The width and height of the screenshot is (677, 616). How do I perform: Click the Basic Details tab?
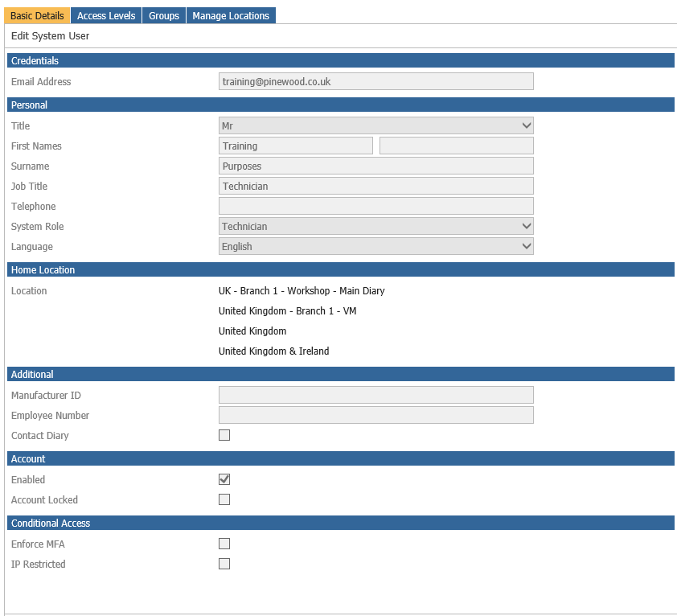coord(37,16)
